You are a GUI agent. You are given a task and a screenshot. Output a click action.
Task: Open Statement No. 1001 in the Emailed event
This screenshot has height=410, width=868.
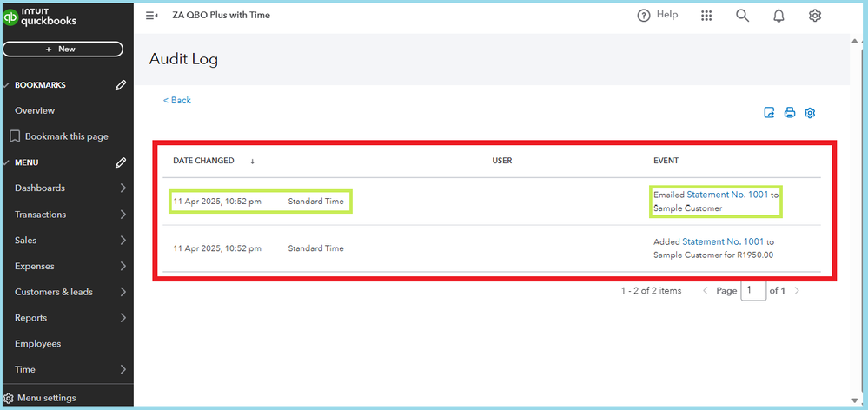727,195
